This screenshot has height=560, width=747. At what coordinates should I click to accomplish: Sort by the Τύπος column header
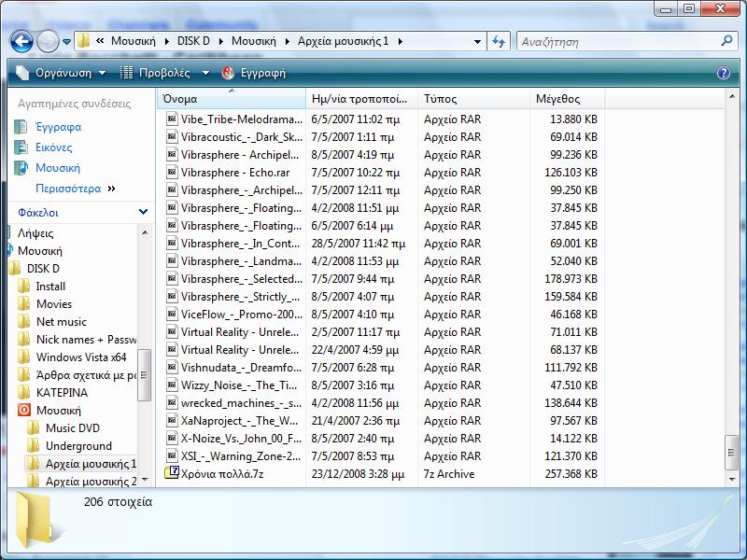[473, 99]
